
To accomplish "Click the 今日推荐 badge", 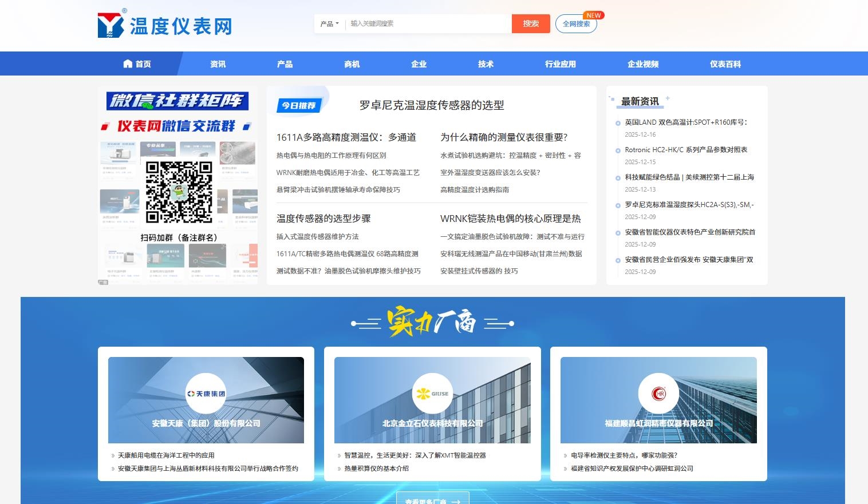I will coord(299,105).
